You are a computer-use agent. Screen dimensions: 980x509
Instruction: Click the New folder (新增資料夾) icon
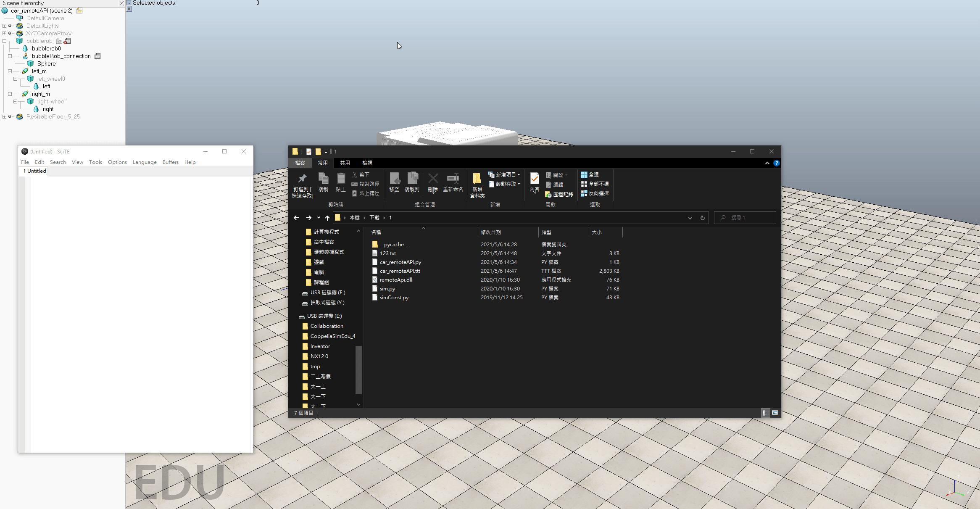(x=477, y=178)
